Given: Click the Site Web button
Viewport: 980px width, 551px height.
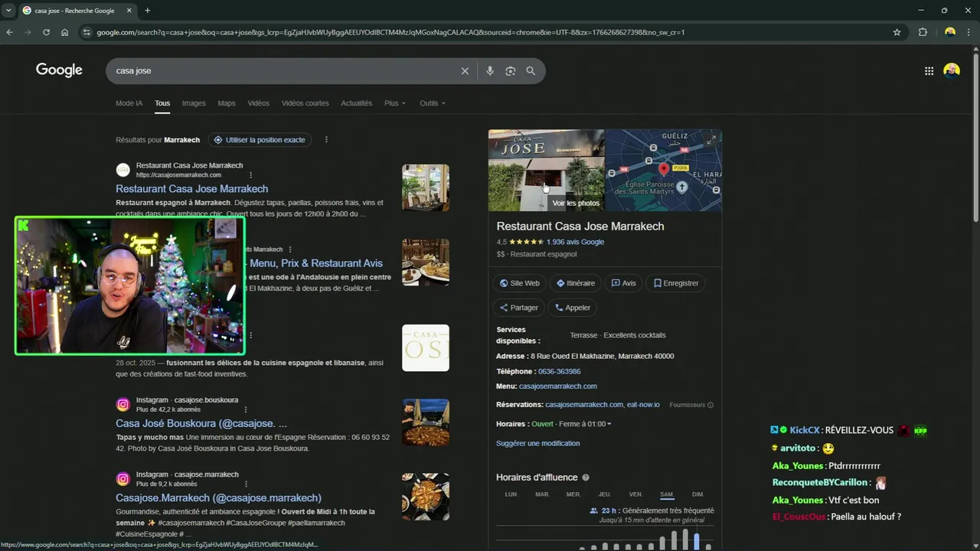Looking at the screenshot, I should 520,283.
